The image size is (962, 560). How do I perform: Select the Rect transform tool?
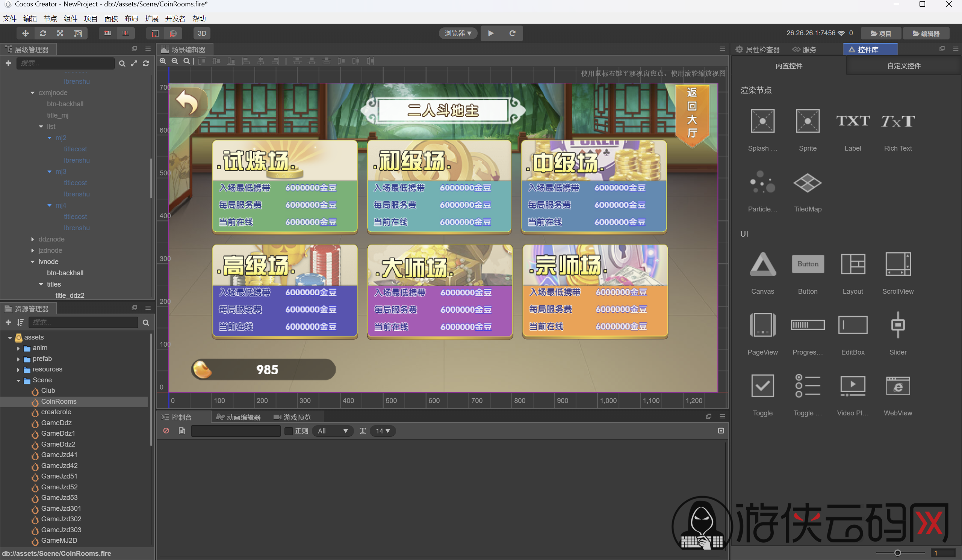tap(78, 33)
